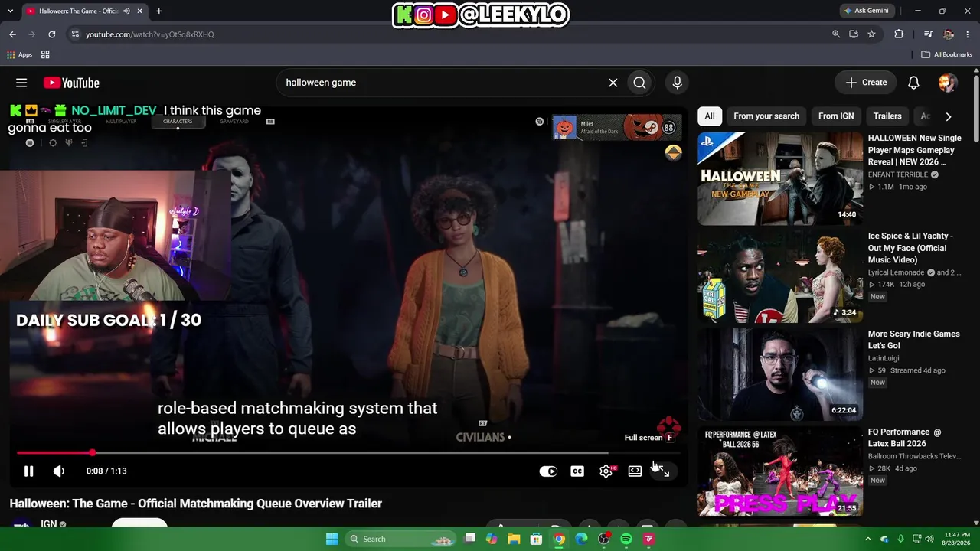View site information for youtube.com

click(74, 34)
